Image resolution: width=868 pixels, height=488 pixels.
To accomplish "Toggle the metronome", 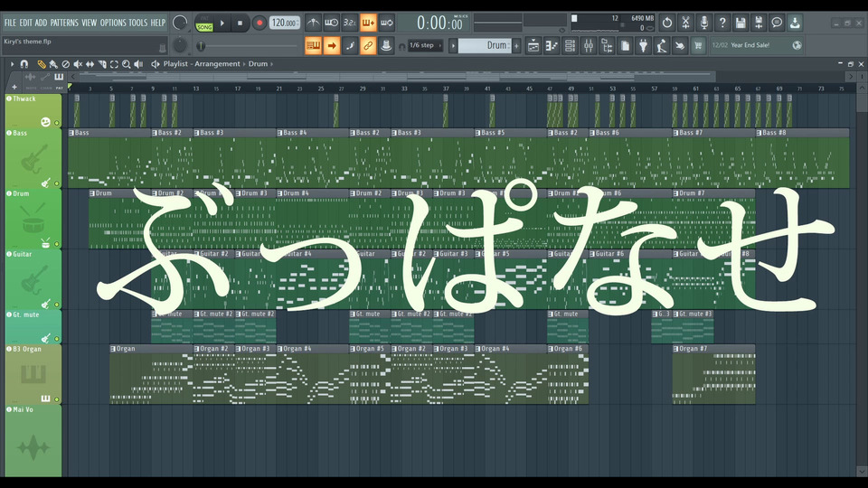I will [x=313, y=23].
